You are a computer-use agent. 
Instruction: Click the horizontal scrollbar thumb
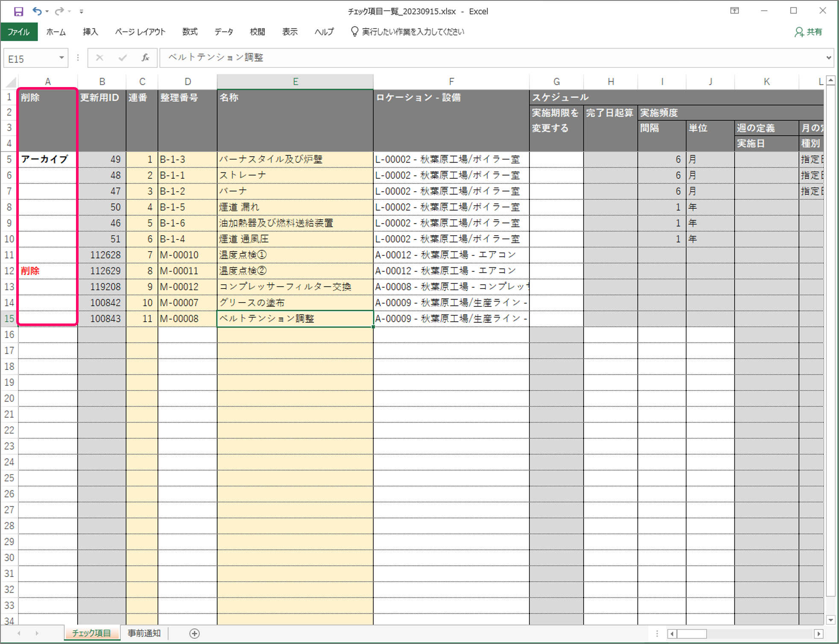pyautogui.click(x=691, y=634)
